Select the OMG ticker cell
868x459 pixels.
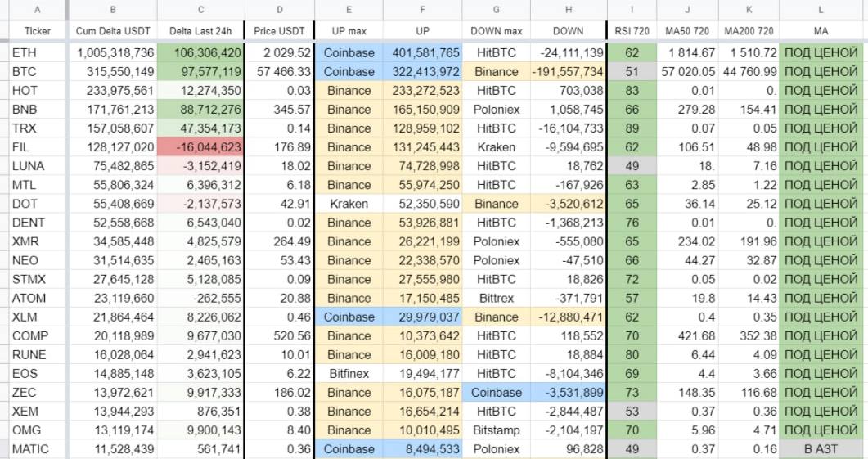pos(37,430)
